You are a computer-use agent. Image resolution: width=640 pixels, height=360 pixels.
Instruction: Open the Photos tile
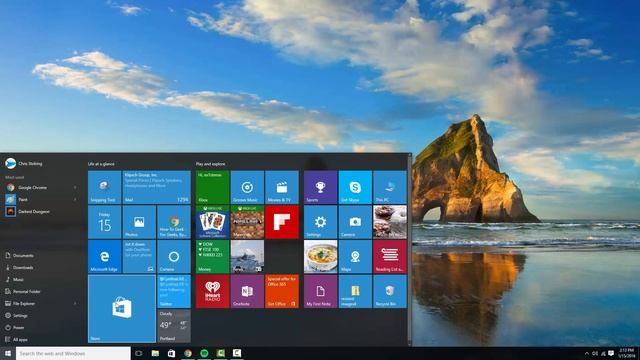click(139, 222)
